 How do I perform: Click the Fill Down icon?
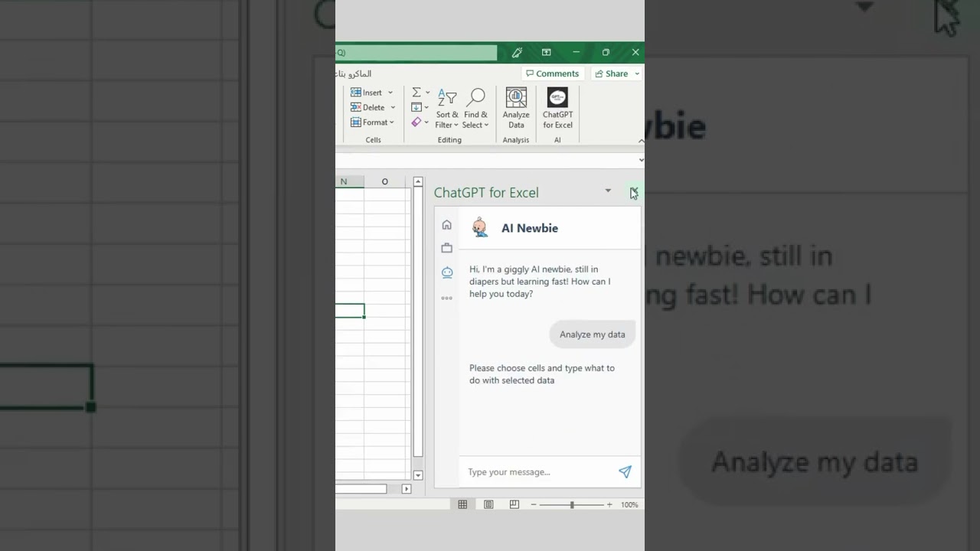coord(416,107)
